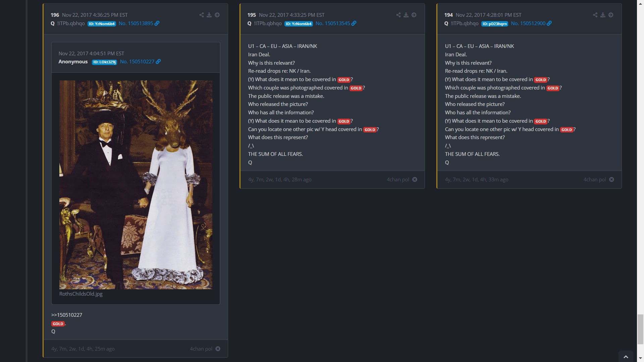Click 4chan pol label on post 194
This screenshot has height=362, width=644.
595,180
